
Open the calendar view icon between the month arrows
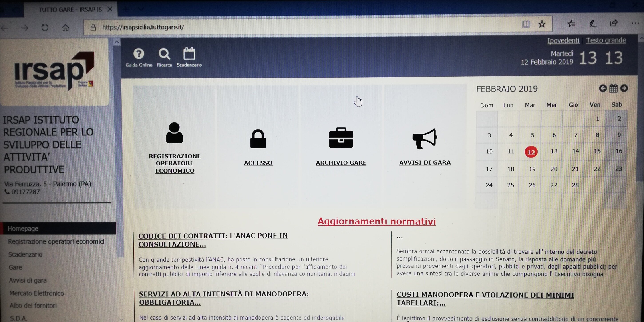(x=613, y=88)
